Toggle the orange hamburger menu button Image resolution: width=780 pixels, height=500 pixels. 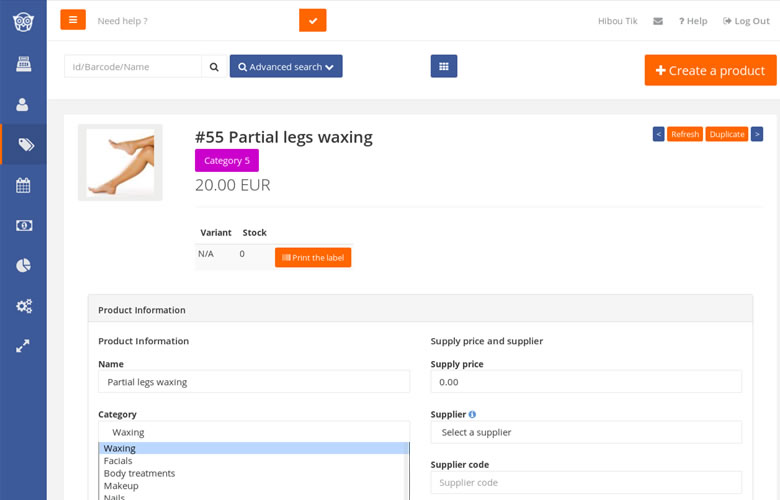point(73,20)
